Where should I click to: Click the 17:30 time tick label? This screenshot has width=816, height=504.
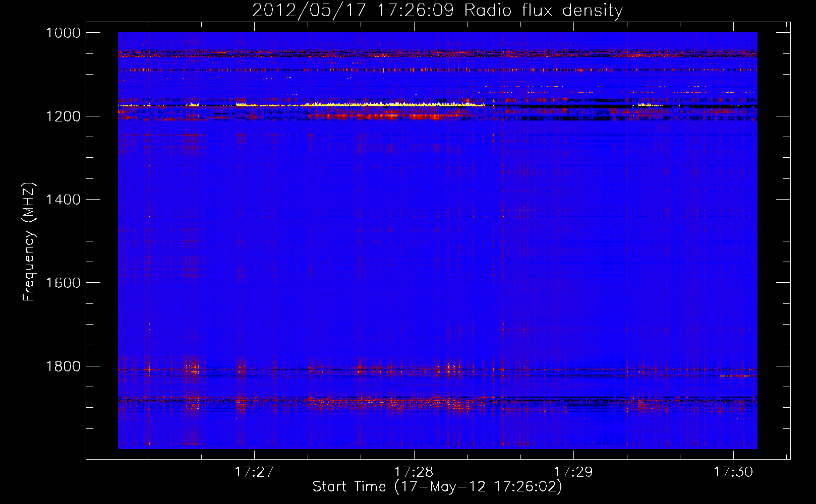coord(733,472)
